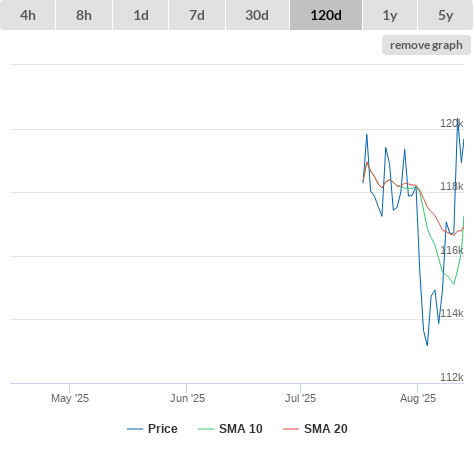Click the remove graph button
Viewport: 474px width, 455px height.
(x=426, y=45)
